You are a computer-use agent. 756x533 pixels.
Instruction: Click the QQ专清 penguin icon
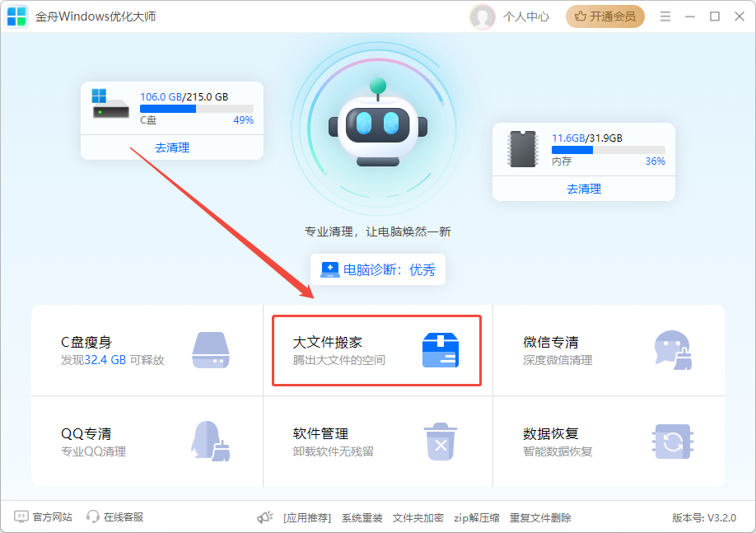[x=211, y=441]
